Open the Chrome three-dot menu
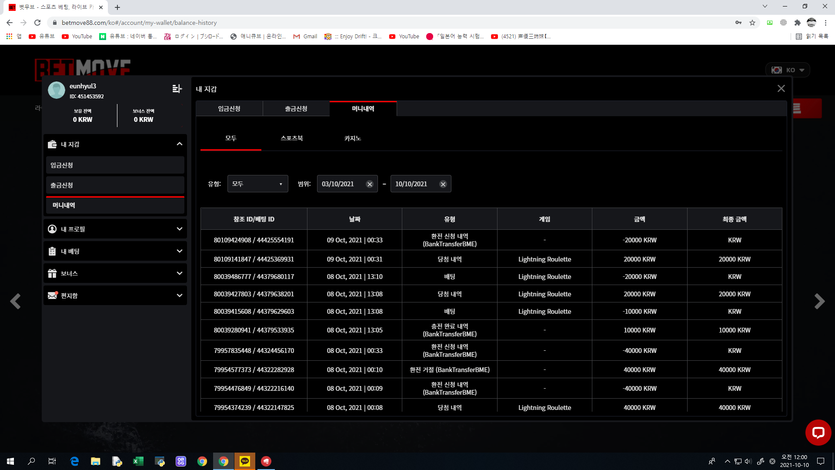 (x=825, y=23)
